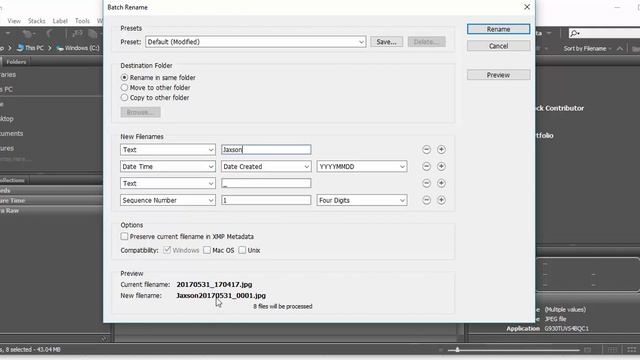Screen dimensions: 640x360
Task: Click the This PC icon in path bar
Action: click(x=20, y=48)
